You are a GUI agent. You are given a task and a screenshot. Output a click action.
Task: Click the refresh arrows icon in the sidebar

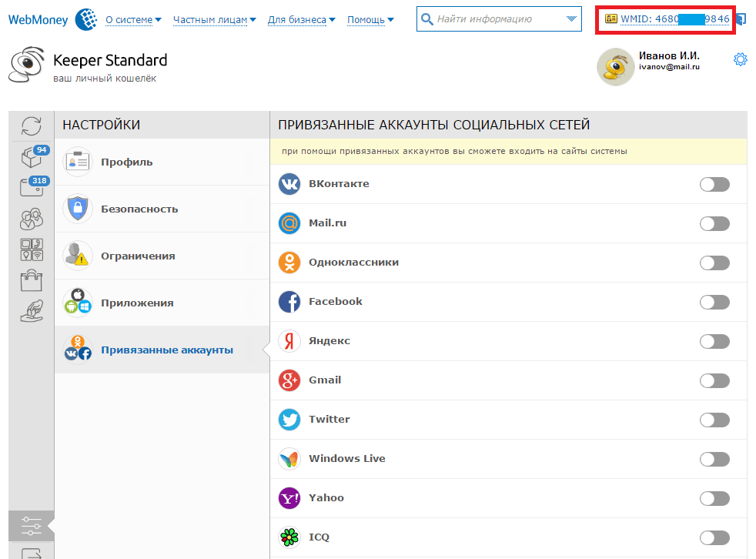pyautogui.click(x=32, y=126)
